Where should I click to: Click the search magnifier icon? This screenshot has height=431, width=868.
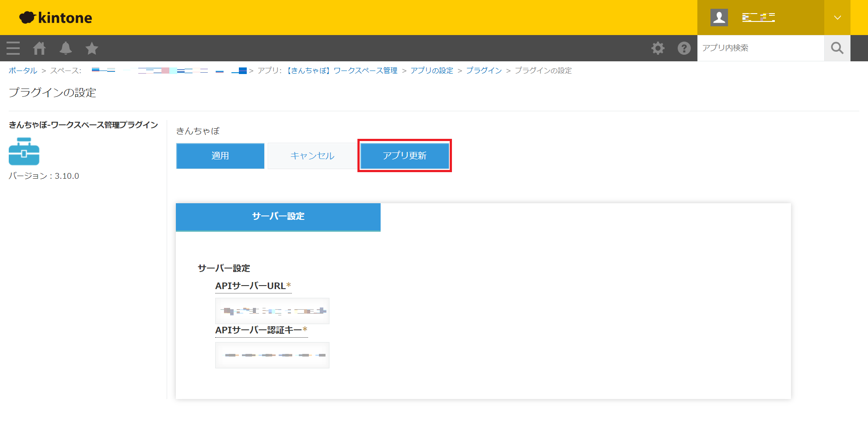837,48
